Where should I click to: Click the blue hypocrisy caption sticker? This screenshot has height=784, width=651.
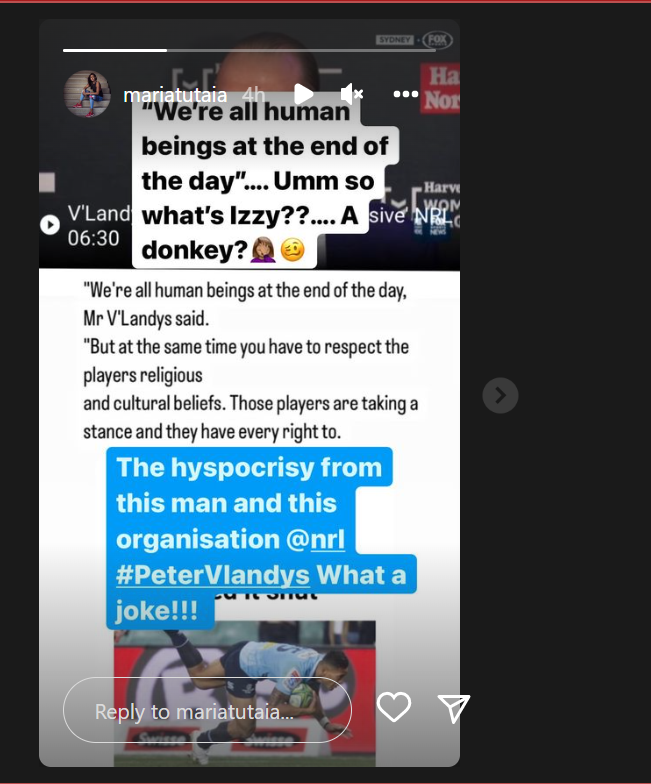coord(261,538)
